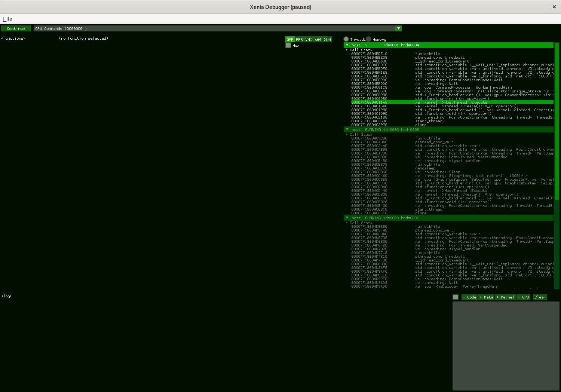Select frame 00007F18604BFDD0 xe::threading::Wait
Image resolution: width=561 pixels, height=392 pixels.
point(452,83)
